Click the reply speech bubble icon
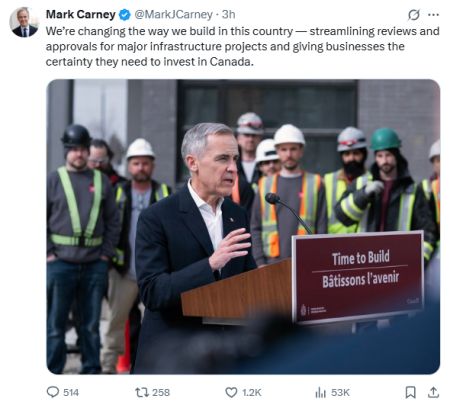The height and width of the screenshot is (405, 450). [53, 392]
